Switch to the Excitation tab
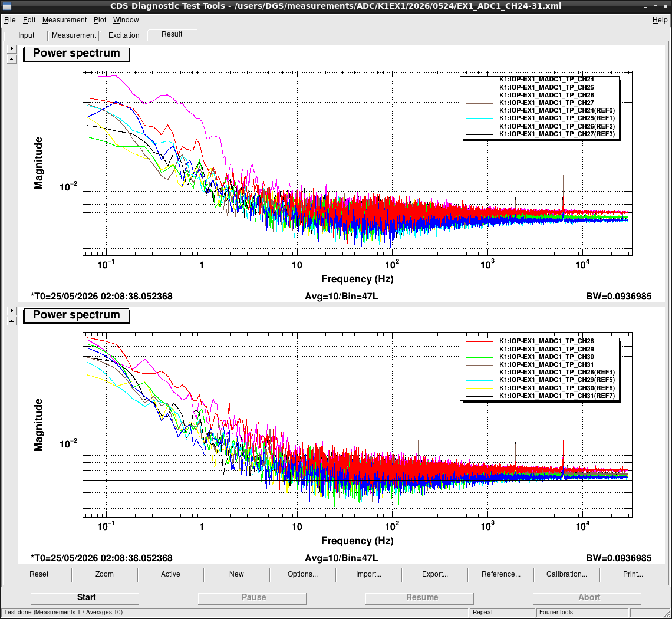This screenshot has height=619, width=672. click(x=124, y=35)
